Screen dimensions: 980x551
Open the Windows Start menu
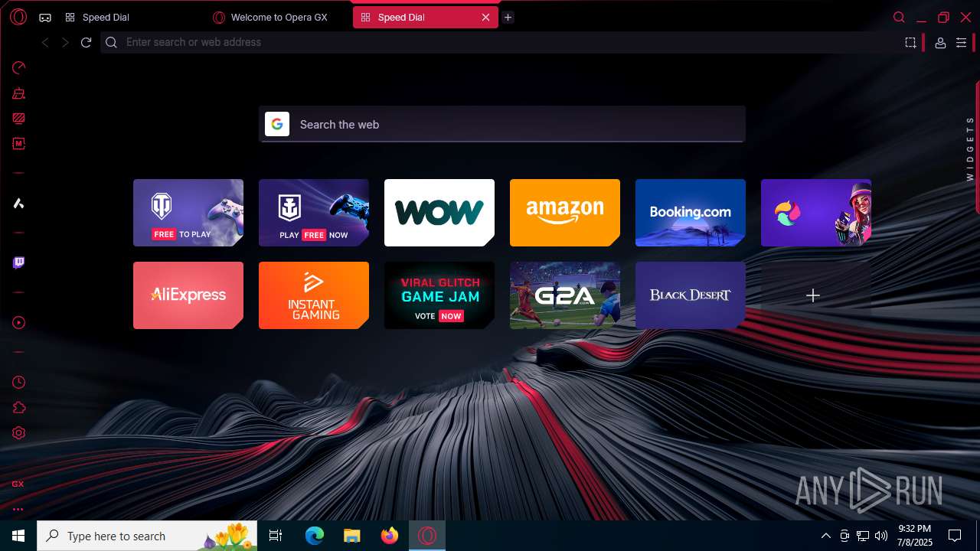coord(18,536)
